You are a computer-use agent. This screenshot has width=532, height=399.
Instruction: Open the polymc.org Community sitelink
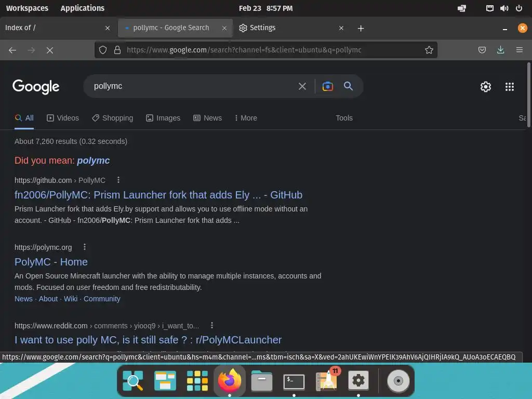[x=102, y=299]
